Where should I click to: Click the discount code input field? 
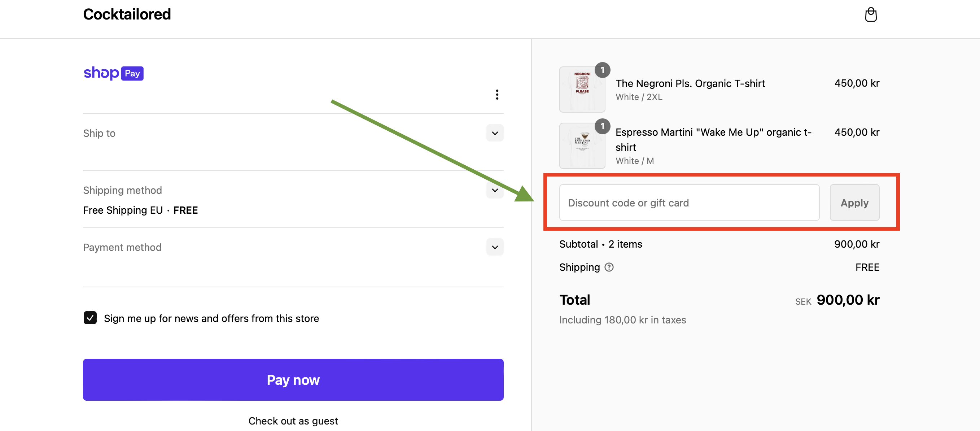[689, 202]
